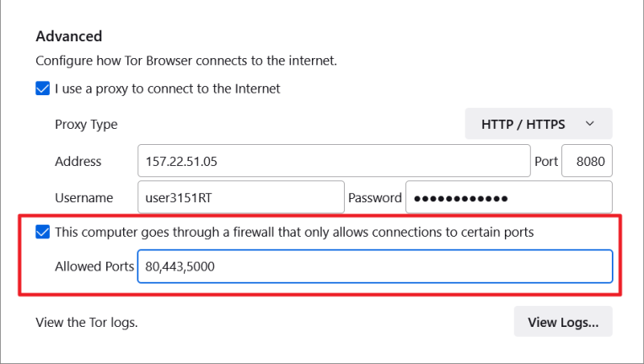Click the firewall sentence label text
644x364 pixels.
point(294,232)
